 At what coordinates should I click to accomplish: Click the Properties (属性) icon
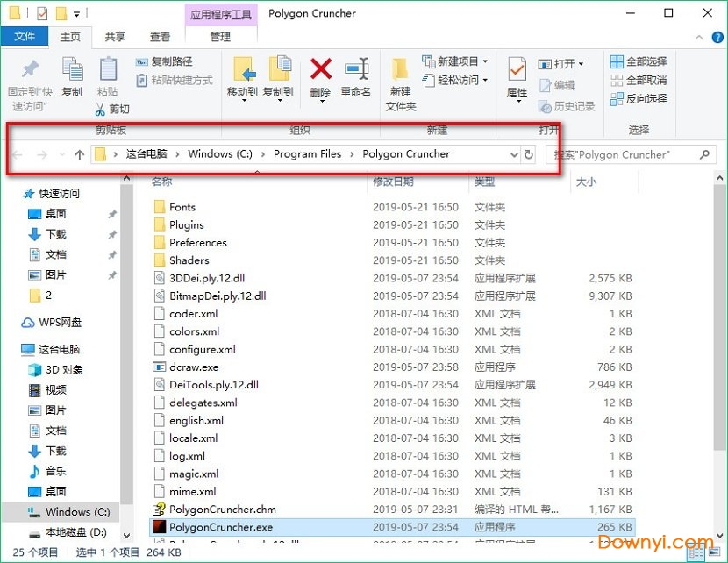[517, 72]
